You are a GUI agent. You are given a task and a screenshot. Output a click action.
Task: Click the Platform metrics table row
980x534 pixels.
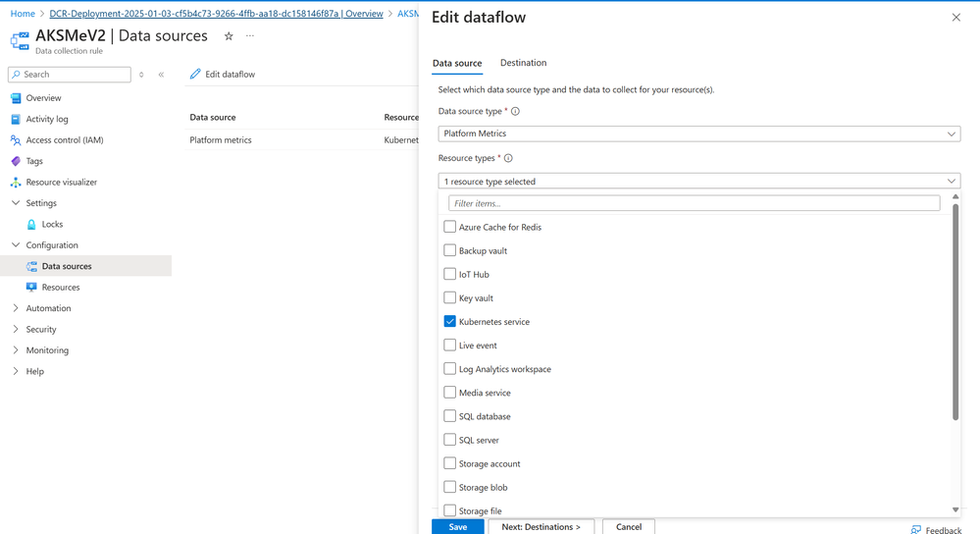point(303,140)
